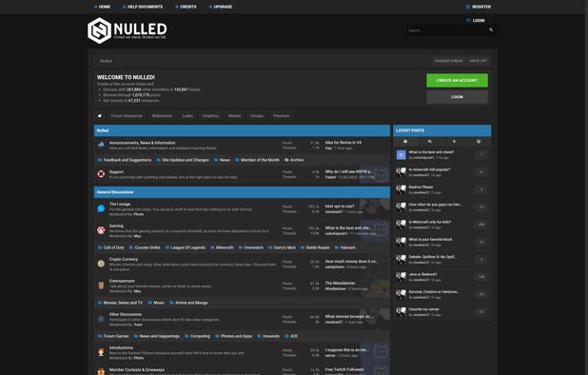588x375 pixels.
Task: Switch to the Leaks tab
Action: click(187, 116)
